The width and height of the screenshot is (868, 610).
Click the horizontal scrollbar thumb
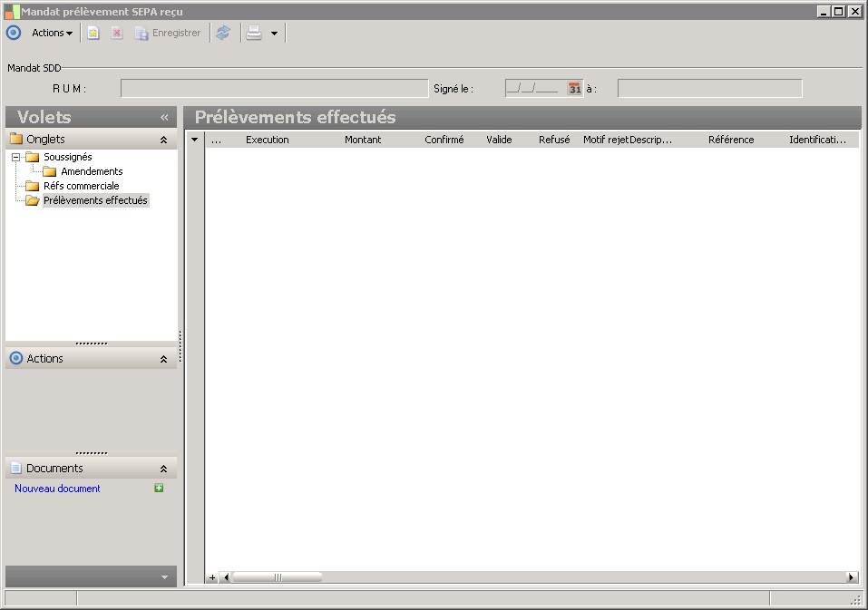click(277, 578)
